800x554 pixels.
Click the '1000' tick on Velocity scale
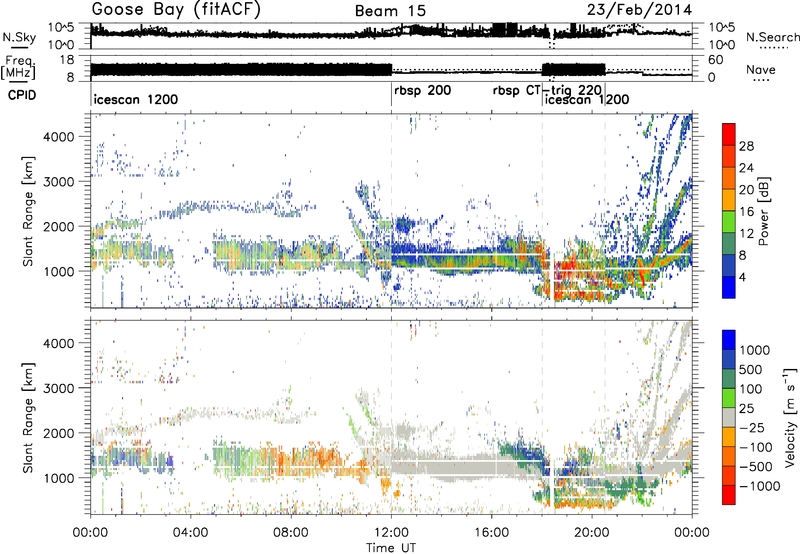[x=754, y=350]
